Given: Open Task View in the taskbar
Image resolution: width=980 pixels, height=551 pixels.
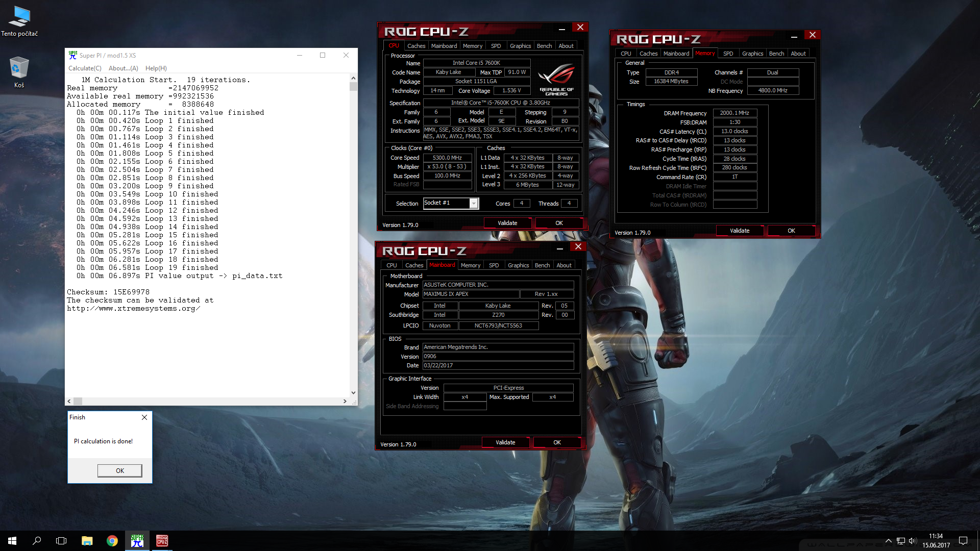Looking at the screenshot, I should pyautogui.click(x=61, y=541).
